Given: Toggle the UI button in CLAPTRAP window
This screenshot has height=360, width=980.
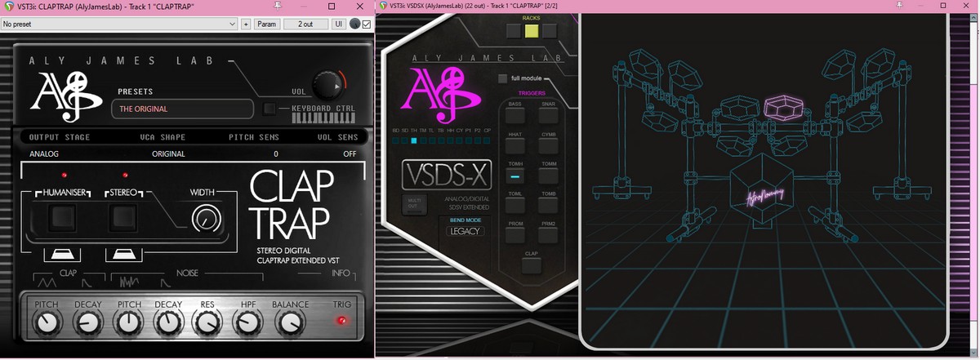Looking at the screenshot, I should pos(339,24).
